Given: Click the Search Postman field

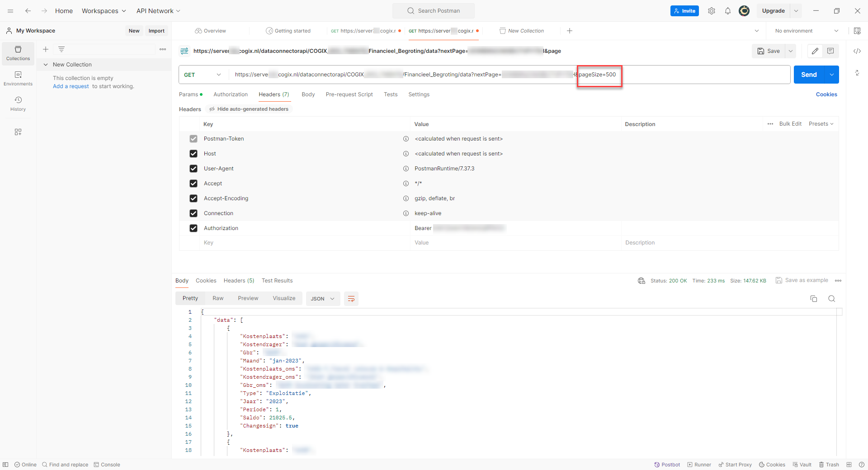Looking at the screenshot, I should click(434, 11).
